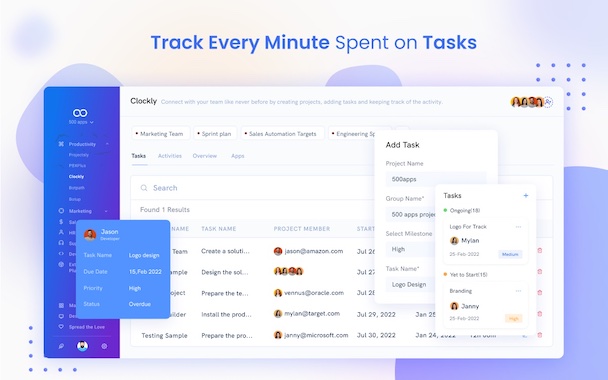
Task: Open the Select Milestone High dropdown
Action: click(x=411, y=249)
